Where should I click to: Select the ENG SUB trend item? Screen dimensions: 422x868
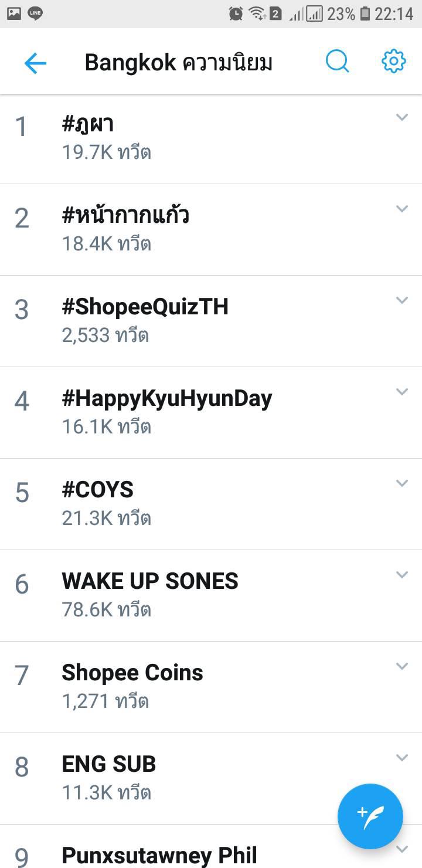[109, 765]
